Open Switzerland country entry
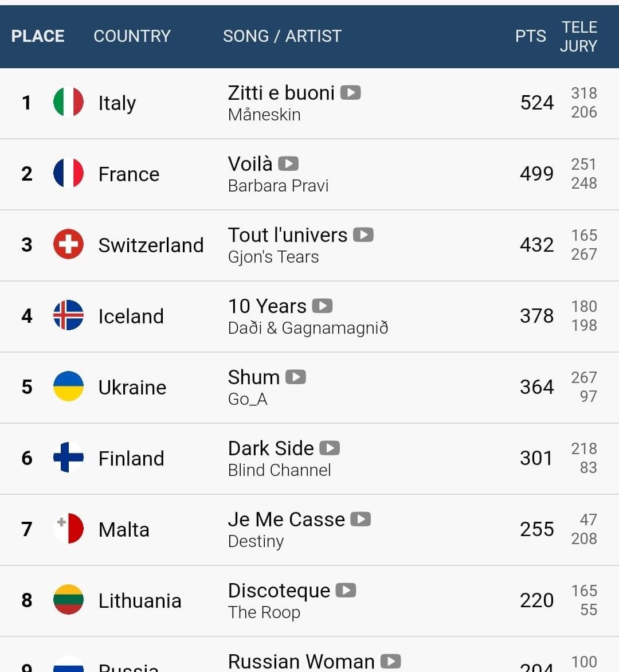The height and width of the screenshot is (672, 619). [151, 245]
